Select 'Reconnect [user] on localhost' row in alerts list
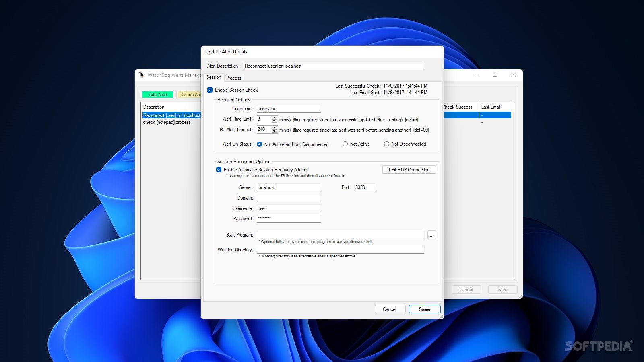 pyautogui.click(x=171, y=115)
